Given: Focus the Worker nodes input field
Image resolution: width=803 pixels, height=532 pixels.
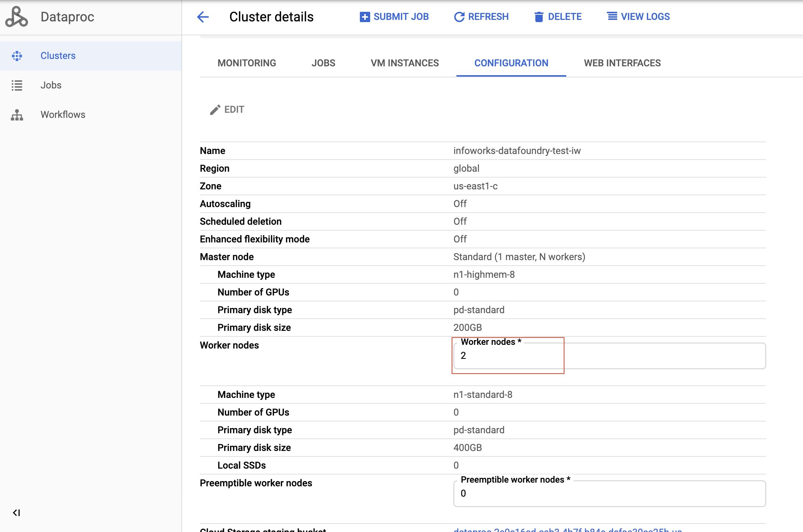Looking at the screenshot, I should coord(609,356).
